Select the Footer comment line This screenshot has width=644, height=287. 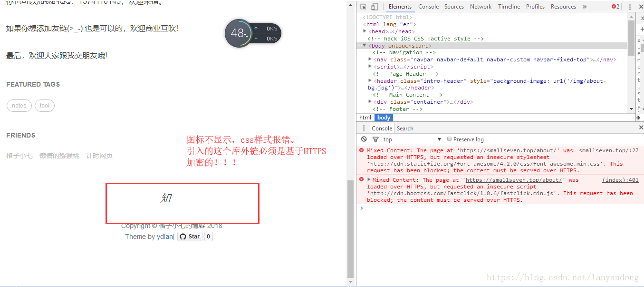click(397, 109)
